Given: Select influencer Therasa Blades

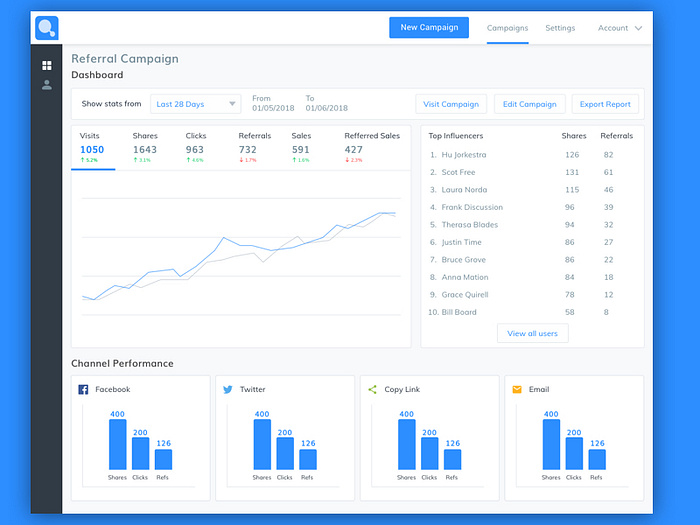Looking at the screenshot, I should 470,225.
